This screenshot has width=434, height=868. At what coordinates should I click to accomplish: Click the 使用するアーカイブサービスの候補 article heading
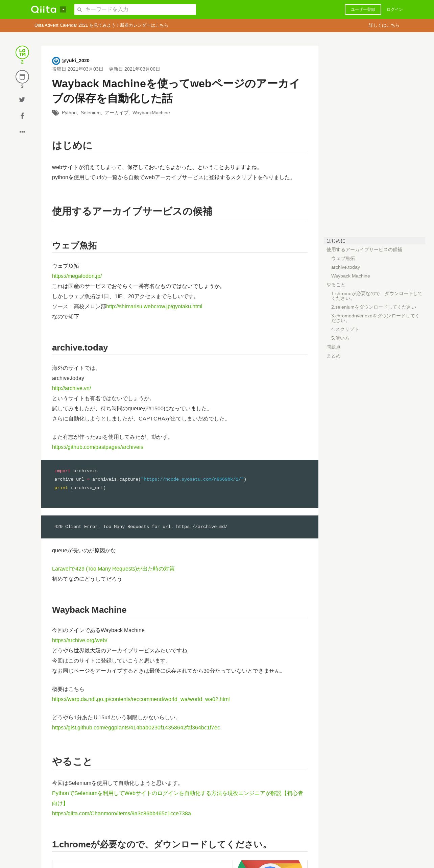(132, 211)
